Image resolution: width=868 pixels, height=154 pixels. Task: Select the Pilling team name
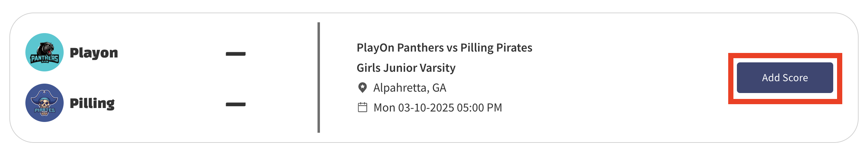pyautogui.click(x=92, y=103)
